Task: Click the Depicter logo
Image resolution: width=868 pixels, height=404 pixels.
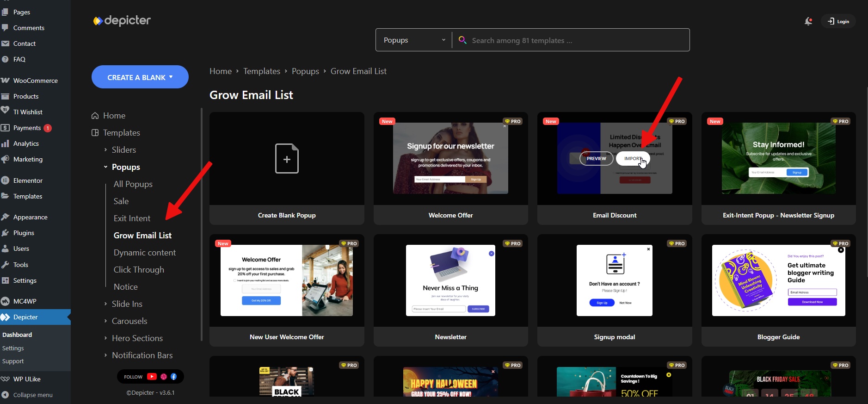Action: (122, 21)
